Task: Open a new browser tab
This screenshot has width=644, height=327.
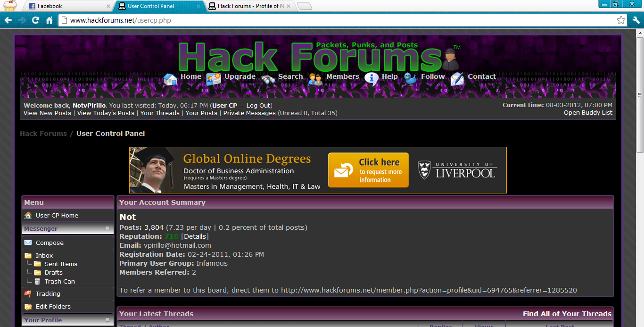Action: pos(305,6)
